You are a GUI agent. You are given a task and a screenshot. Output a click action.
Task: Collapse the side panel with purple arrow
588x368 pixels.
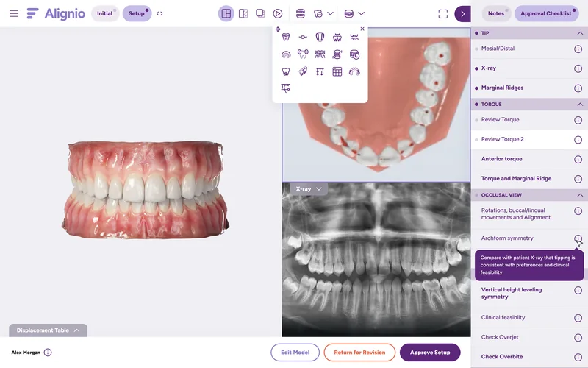[462, 14]
